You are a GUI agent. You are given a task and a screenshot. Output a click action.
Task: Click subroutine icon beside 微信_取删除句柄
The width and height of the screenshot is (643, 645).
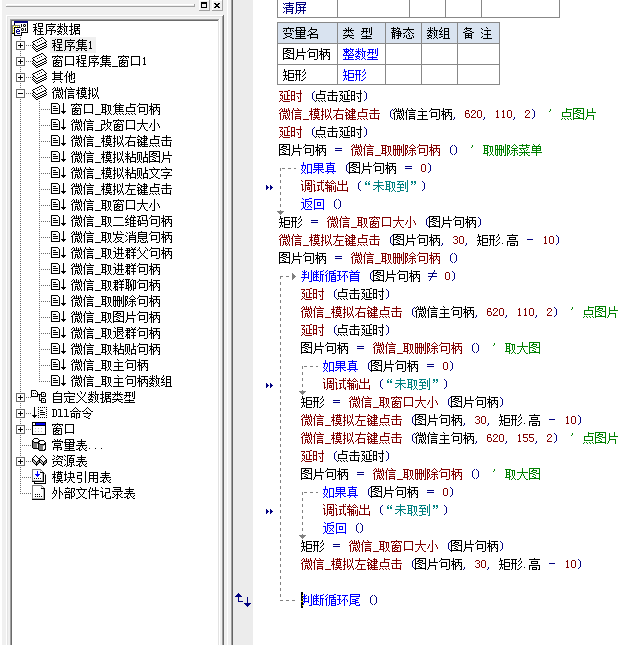coord(58,301)
